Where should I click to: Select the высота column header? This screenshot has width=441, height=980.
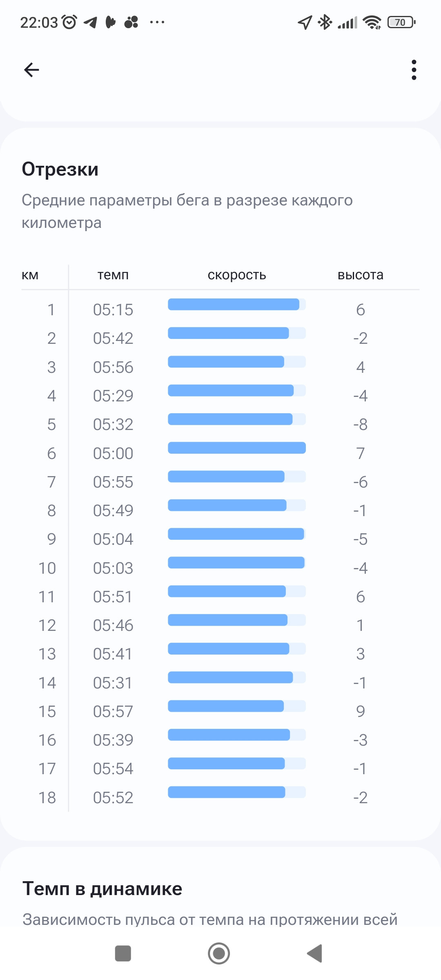coord(361,275)
